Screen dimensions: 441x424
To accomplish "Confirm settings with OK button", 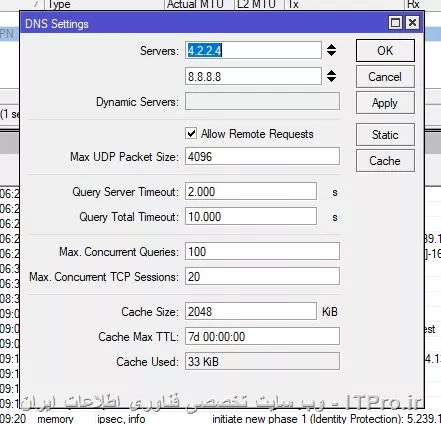I will point(385,51).
